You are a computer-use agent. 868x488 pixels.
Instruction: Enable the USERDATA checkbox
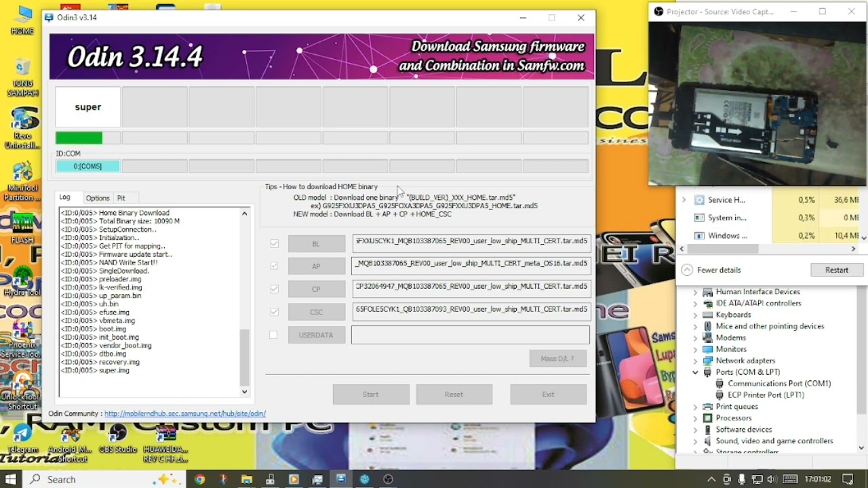[273, 335]
